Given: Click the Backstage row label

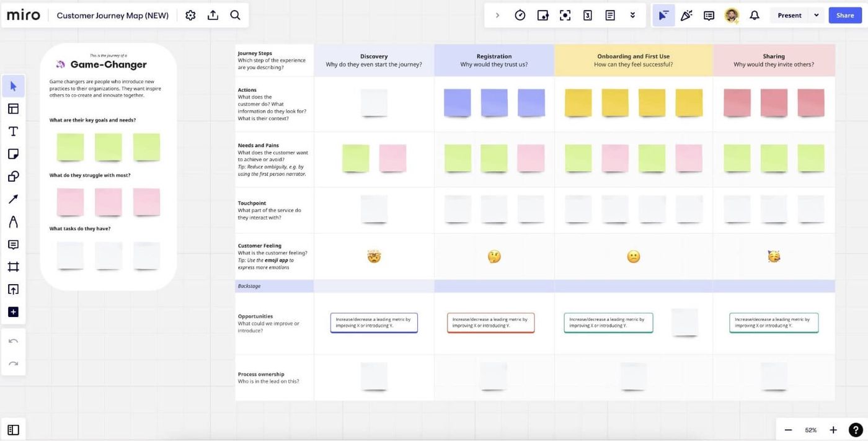Looking at the screenshot, I should 248,286.
